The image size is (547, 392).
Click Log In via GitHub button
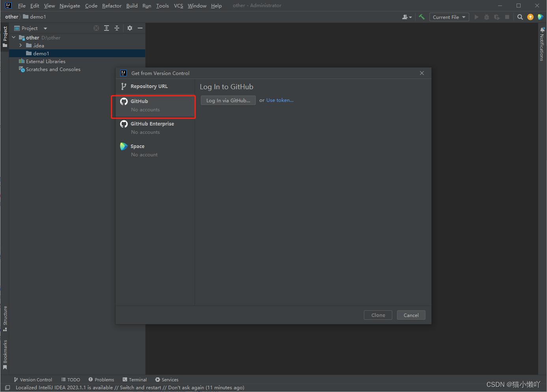pyautogui.click(x=228, y=100)
